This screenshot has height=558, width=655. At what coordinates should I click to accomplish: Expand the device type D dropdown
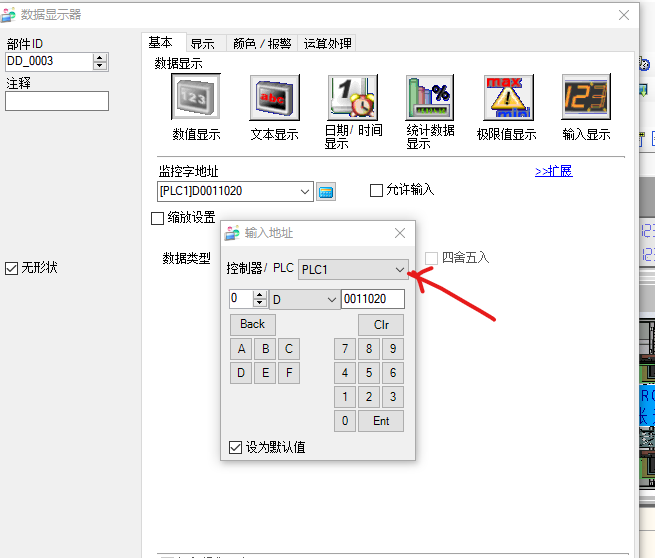331,299
